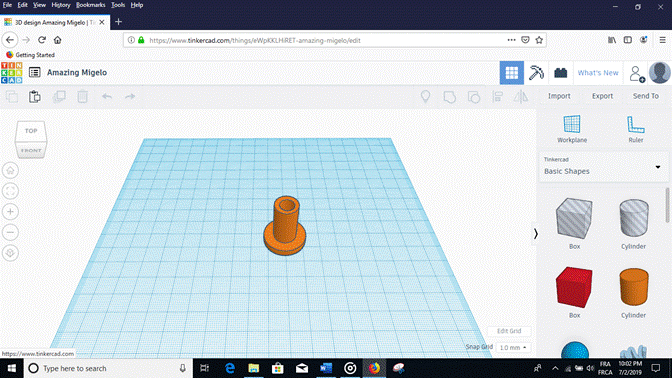
Task: Open the Blocks pickaxe mode
Action: pos(536,73)
